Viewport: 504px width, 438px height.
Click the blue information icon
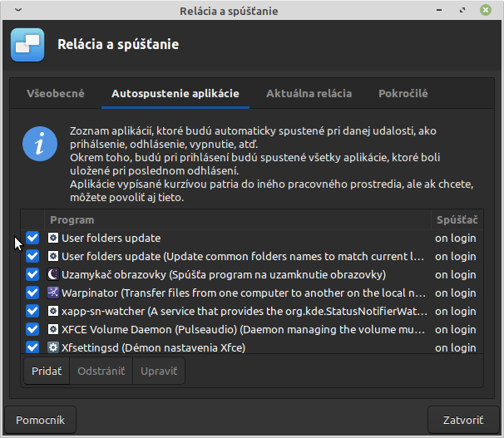(39, 145)
